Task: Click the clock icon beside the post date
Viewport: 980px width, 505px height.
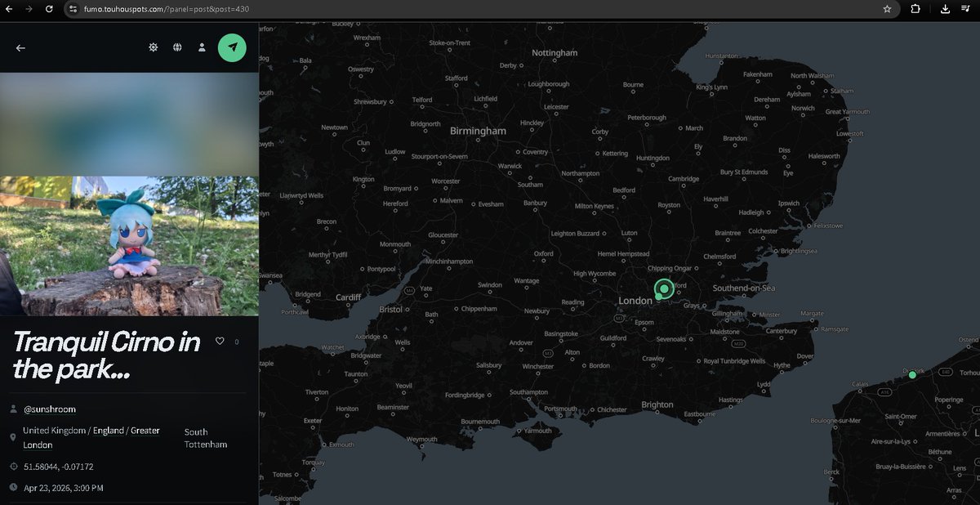Action: (13, 488)
